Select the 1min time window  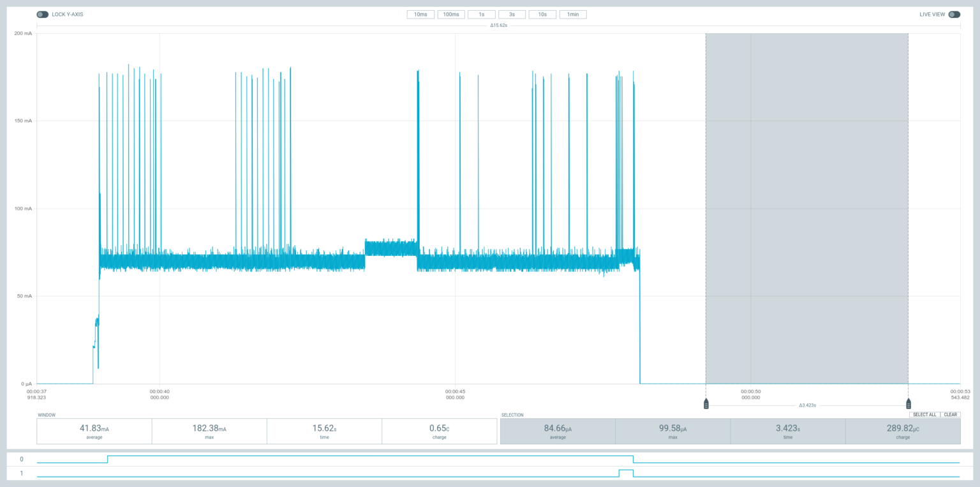(572, 14)
